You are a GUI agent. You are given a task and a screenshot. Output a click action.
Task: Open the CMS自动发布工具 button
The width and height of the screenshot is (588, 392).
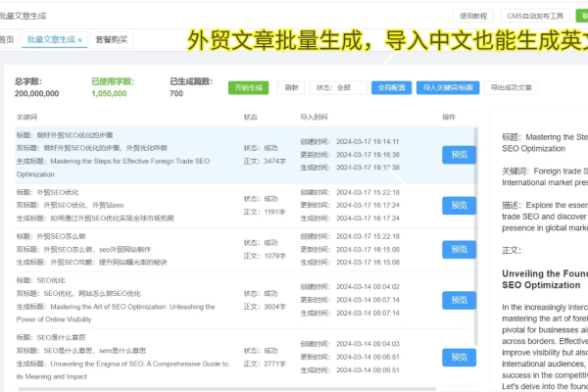(535, 16)
